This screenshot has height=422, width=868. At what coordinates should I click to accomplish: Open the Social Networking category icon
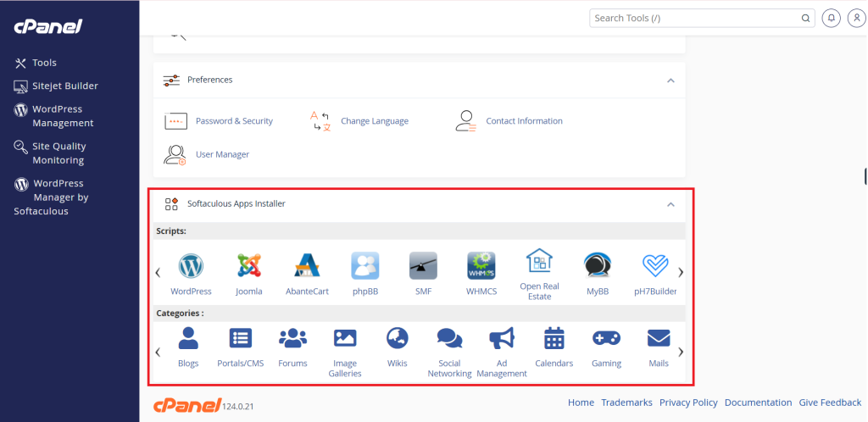[449, 338]
